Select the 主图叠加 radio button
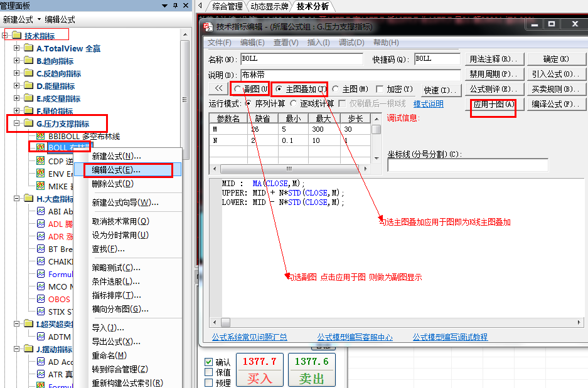 tap(279, 89)
